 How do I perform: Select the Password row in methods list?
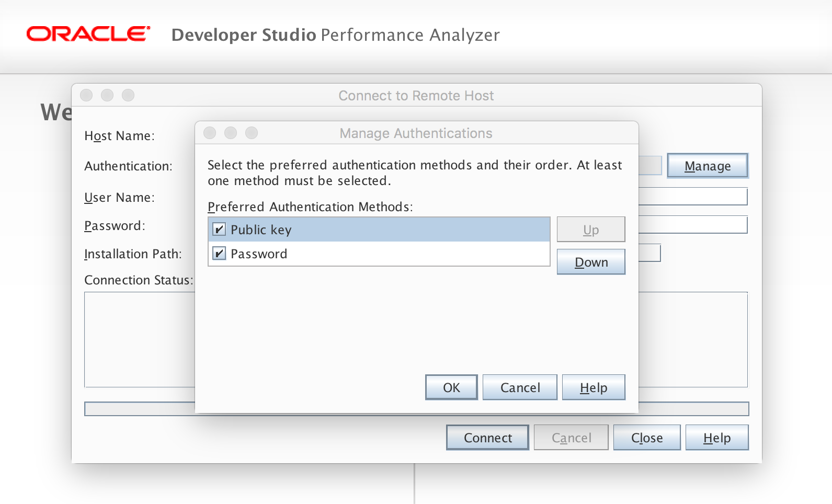click(x=379, y=254)
